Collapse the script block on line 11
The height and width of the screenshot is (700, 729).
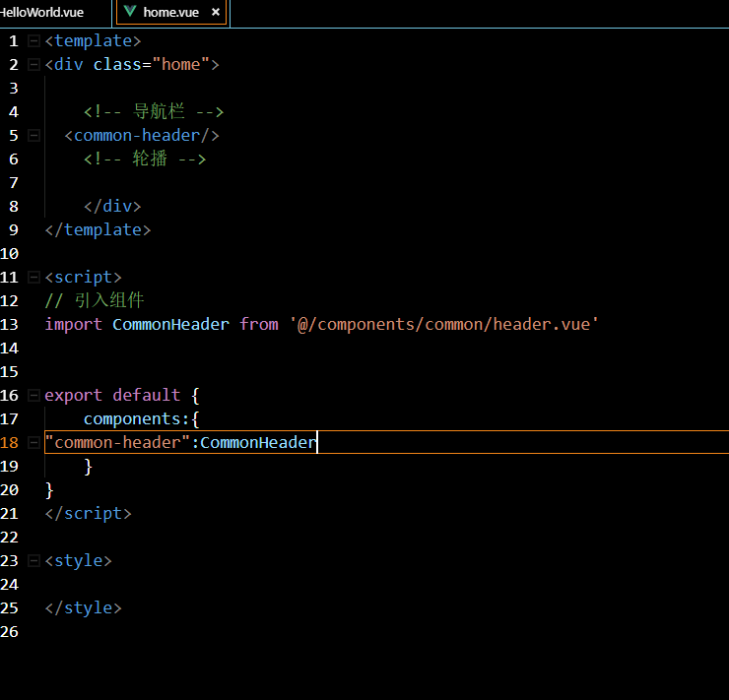(x=33, y=278)
